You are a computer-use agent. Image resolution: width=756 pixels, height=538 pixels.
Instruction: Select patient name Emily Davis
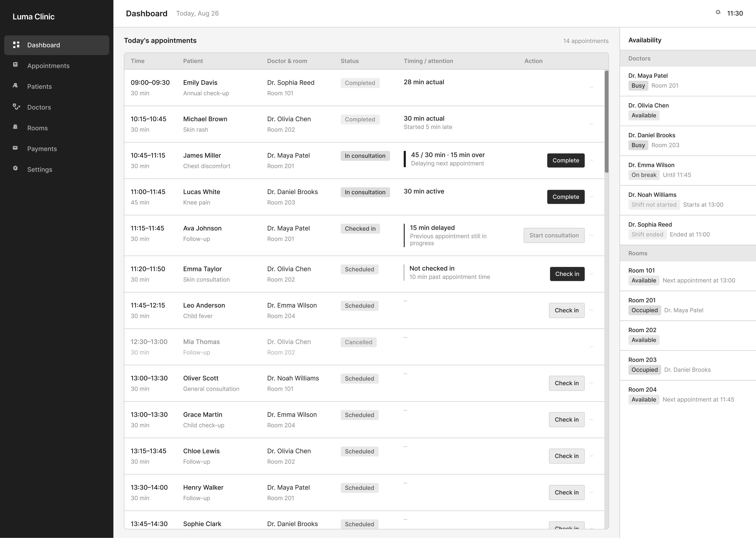click(x=200, y=82)
